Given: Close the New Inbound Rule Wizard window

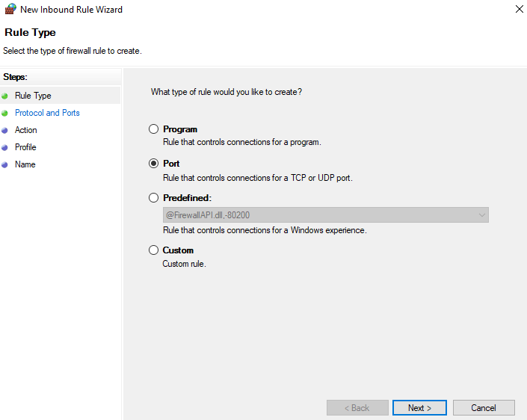Looking at the screenshot, I should tap(520, 10).
